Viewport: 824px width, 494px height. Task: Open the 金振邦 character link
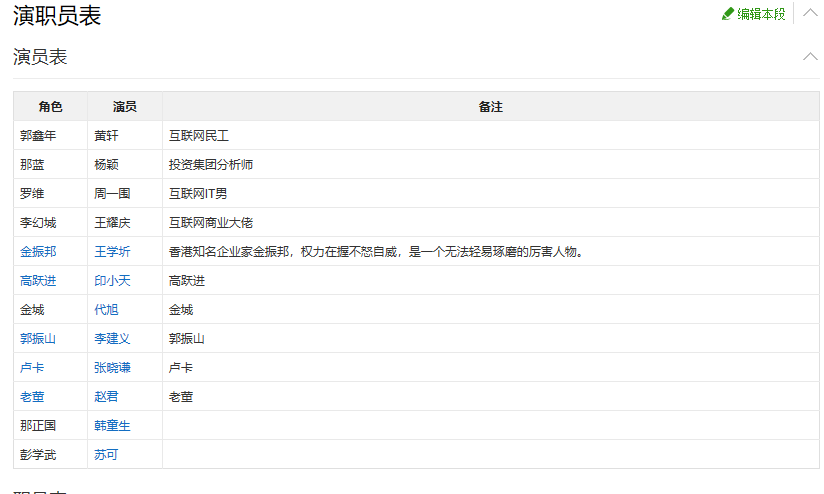tap(38, 252)
